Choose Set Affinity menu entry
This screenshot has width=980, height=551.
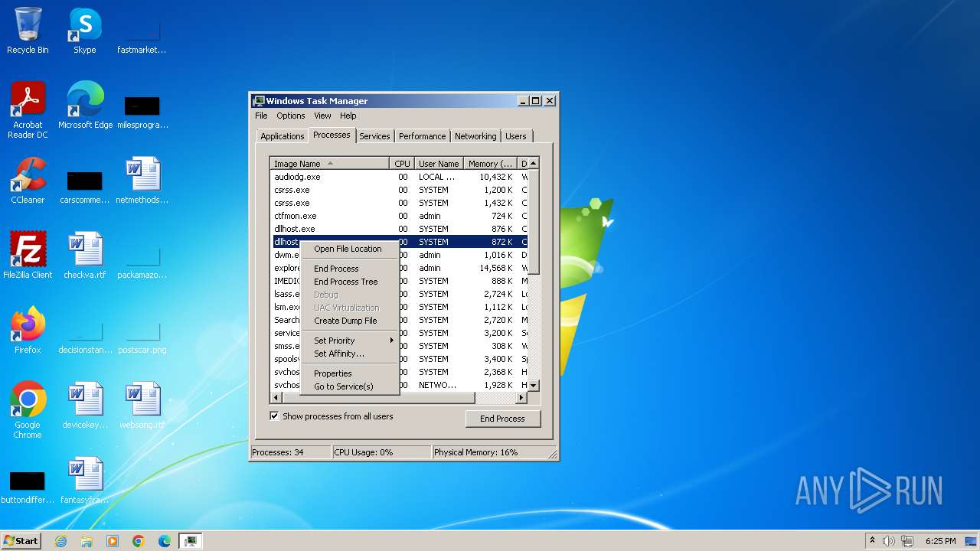point(350,354)
